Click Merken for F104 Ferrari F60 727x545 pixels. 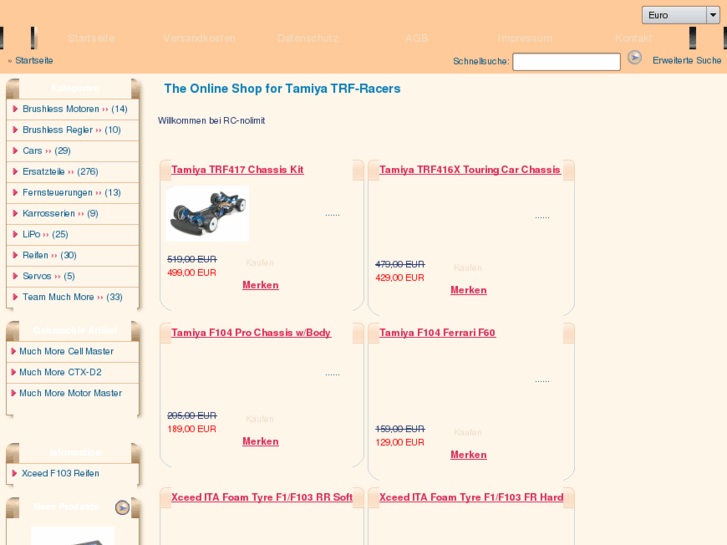[x=469, y=455]
